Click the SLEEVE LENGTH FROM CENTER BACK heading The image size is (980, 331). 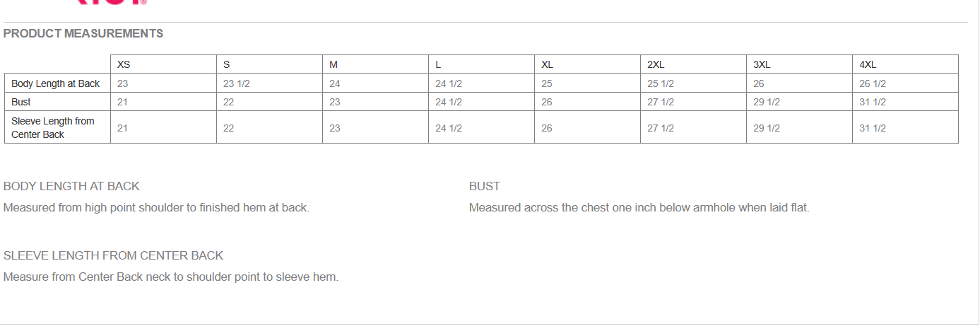(x=113, y=255)
